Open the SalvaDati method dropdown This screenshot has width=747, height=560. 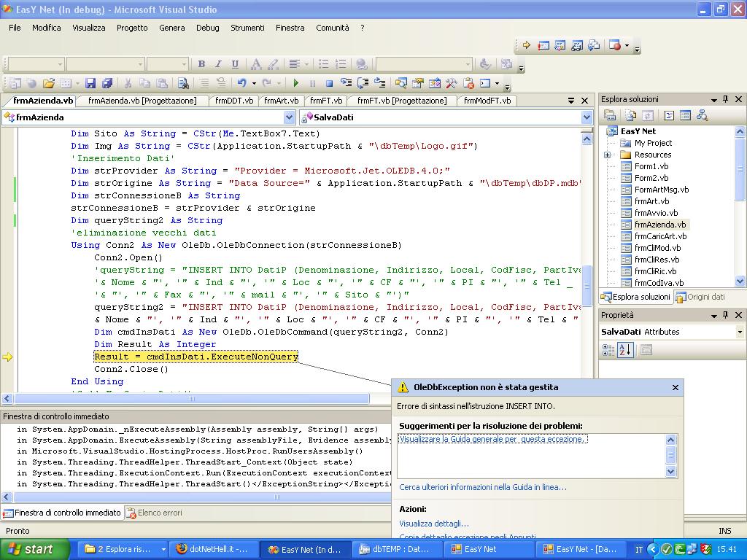(587, 117)
